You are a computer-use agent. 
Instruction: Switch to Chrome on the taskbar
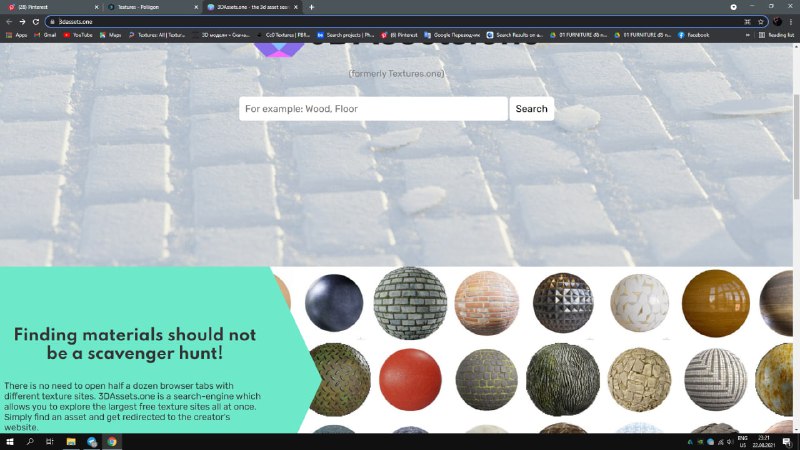point(112,442)
